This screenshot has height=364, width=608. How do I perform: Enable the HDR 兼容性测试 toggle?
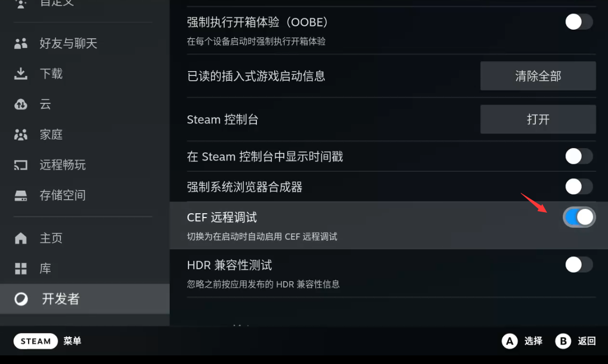pos(579,264)
